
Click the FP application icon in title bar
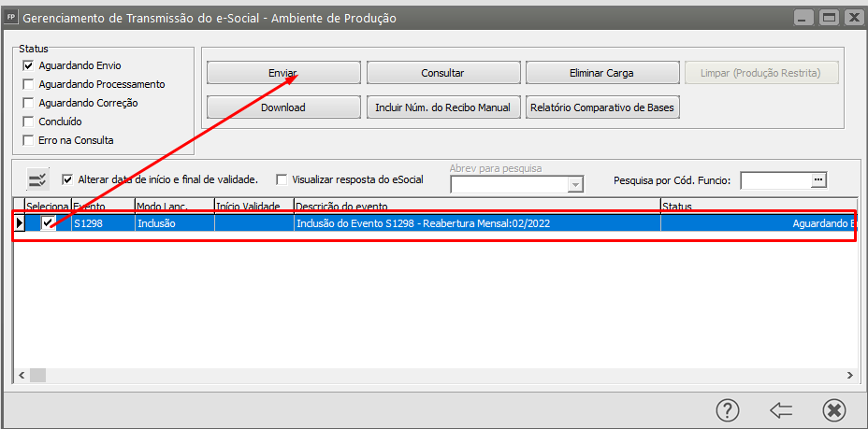pos(10,17)
